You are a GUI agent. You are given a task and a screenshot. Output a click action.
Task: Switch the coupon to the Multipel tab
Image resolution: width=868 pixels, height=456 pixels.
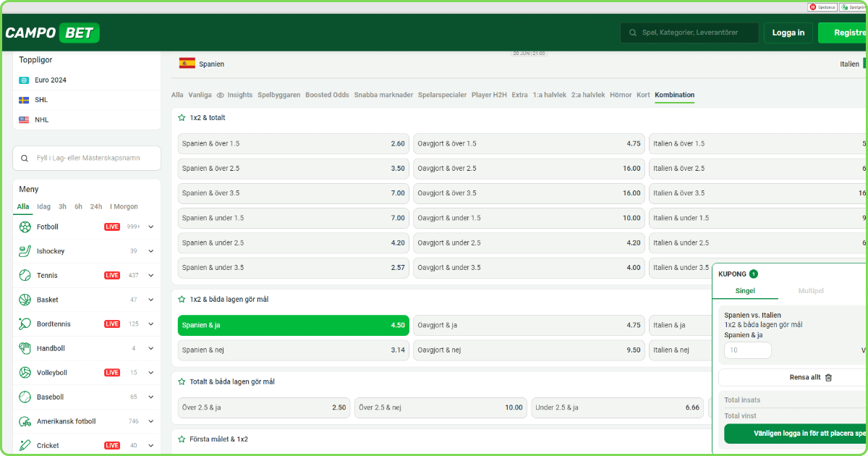[811, 291]
